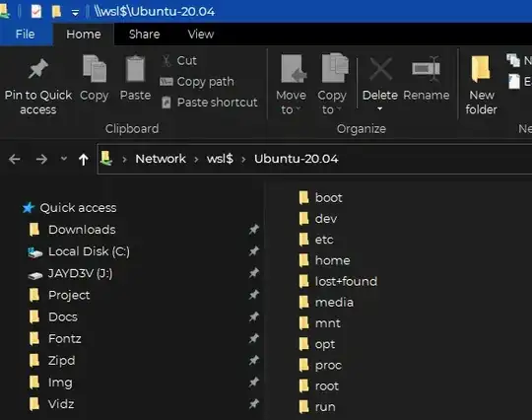Open the File menu
532x420 pixels.
25,35
